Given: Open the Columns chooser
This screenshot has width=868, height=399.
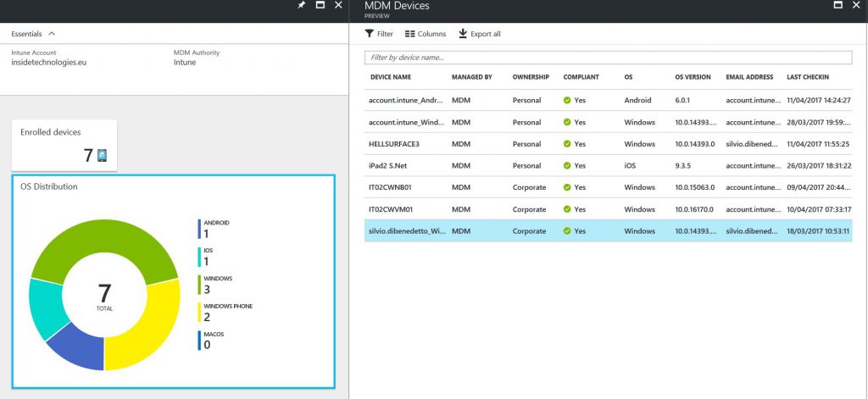Looking at the screenshot, I should (x=426, y=34).
